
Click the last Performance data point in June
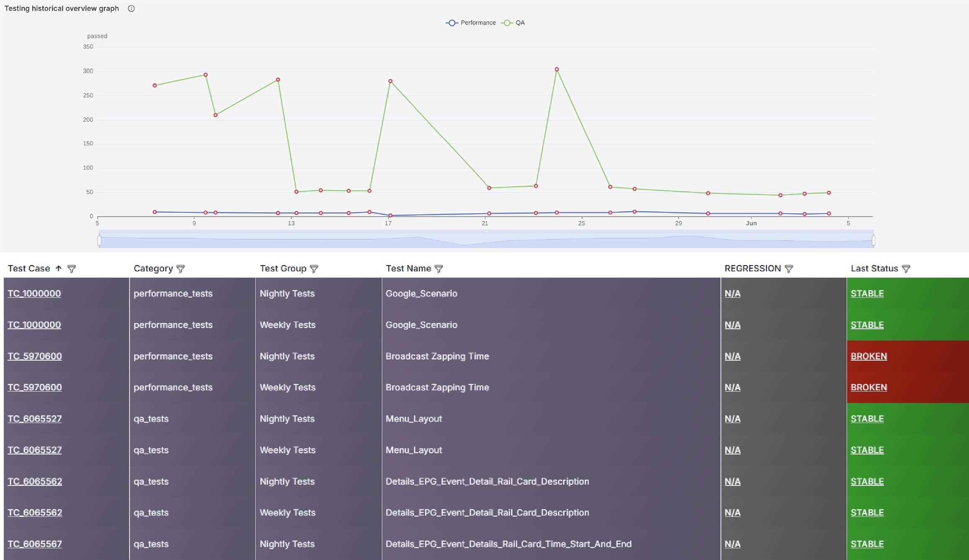click(x=829, y=214)
